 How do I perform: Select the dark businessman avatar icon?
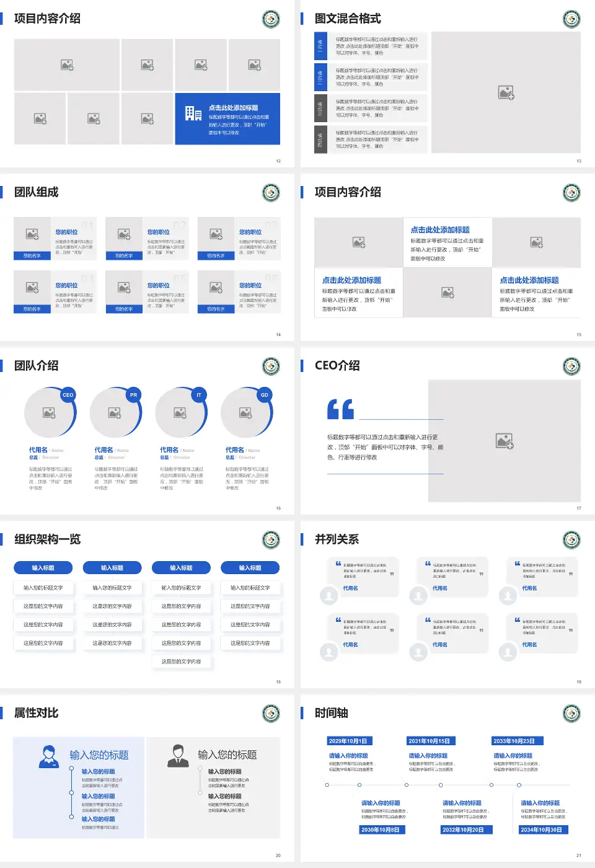(x=178, y=756)
